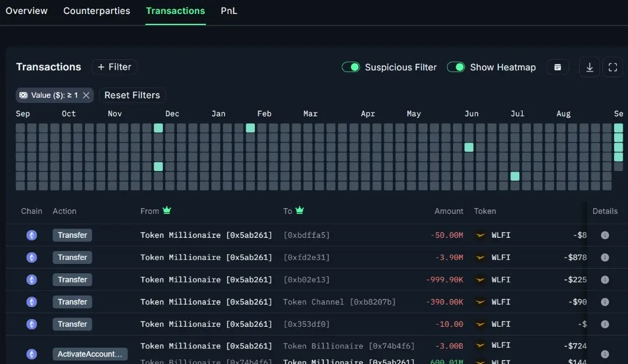The width and height of the screenshot is (628, 364).
Task: Select the highlighted heatmap cell in June
Action: click(x=469, y=147)
